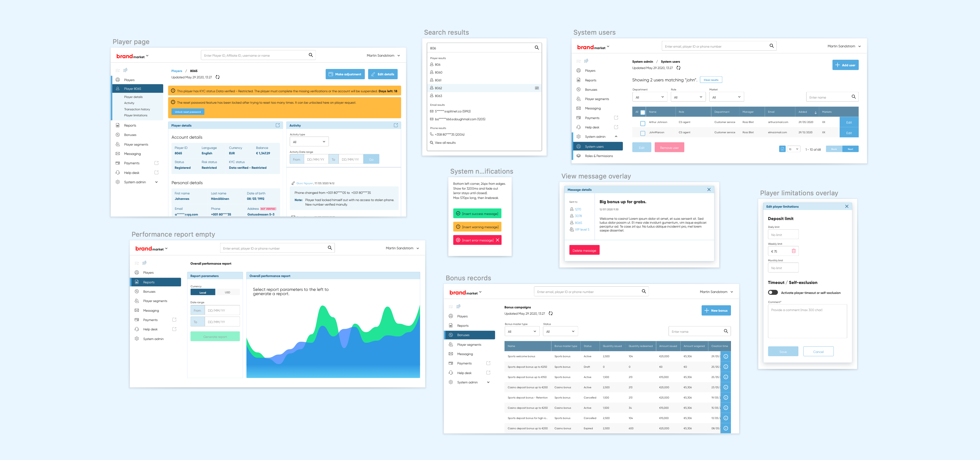Click refresh icon on System users page
This screenshot has width=980, height=460.
[x=678, y=68]
